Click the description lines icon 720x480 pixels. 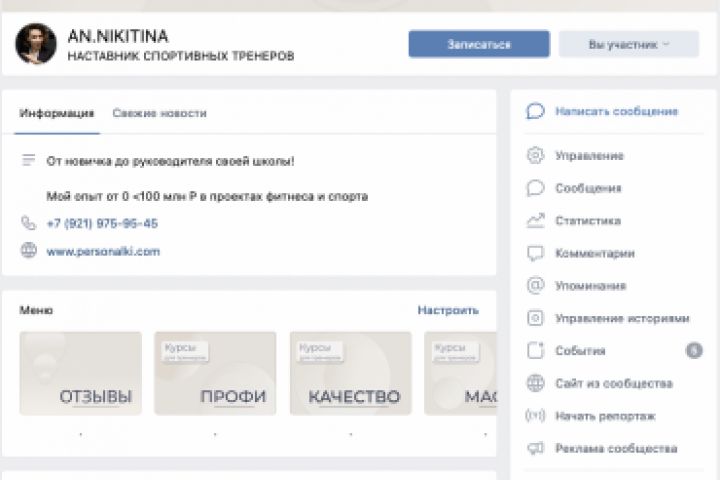(28, 160)
